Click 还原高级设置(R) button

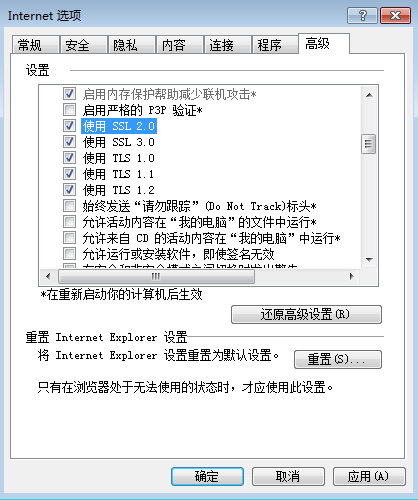pyautogui.click(x=306, y=314)
